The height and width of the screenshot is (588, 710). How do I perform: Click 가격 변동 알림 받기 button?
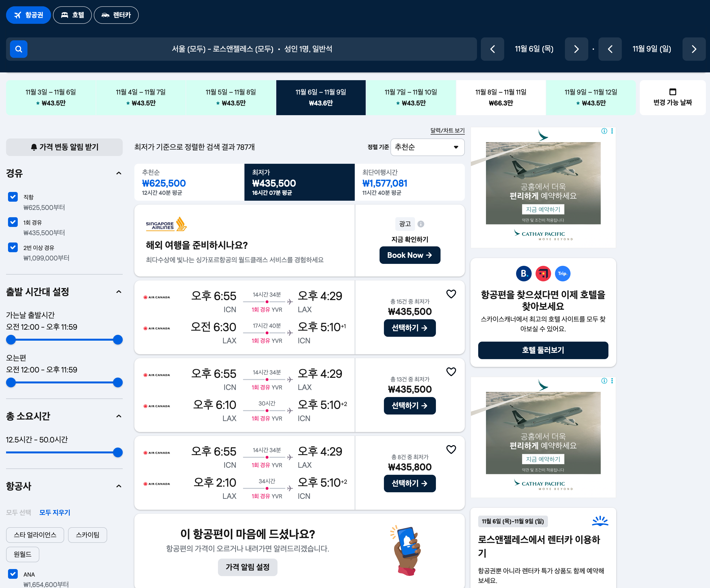pos(64,147)
